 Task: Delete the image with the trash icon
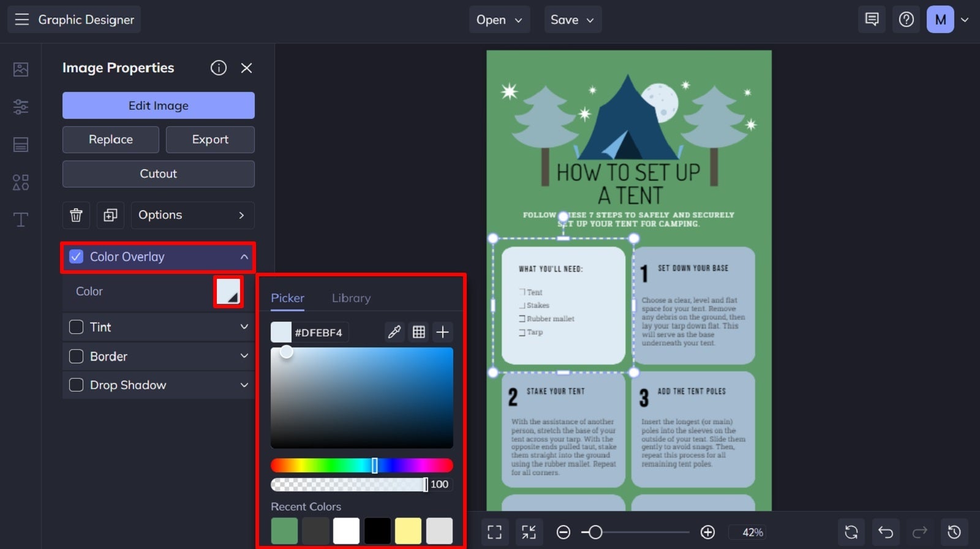[76, 215]
